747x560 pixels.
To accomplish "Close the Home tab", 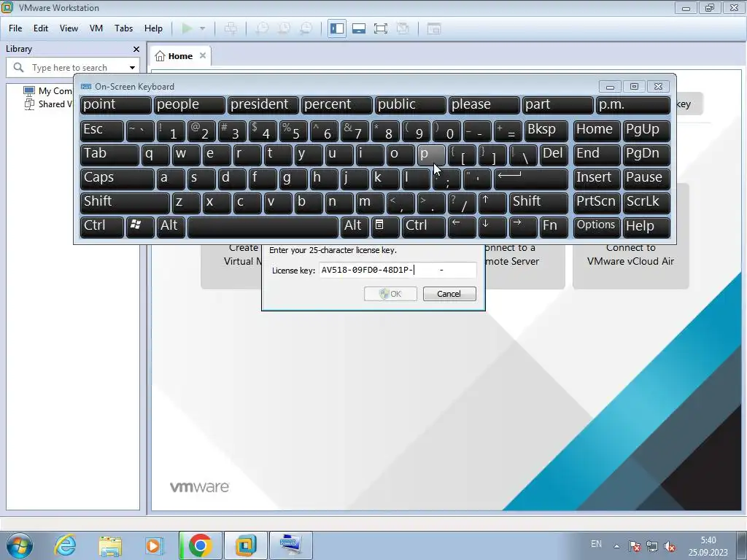I will [x=203, y=55].
